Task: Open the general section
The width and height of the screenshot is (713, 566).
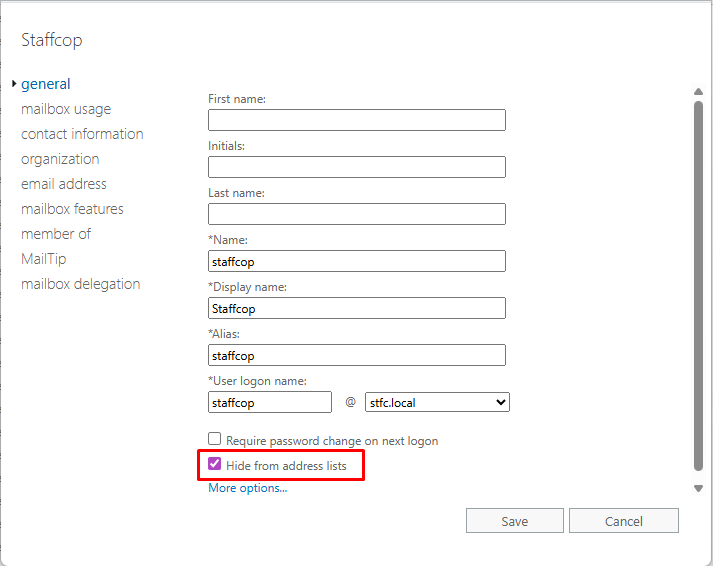Action: click(x=45, y=84)
